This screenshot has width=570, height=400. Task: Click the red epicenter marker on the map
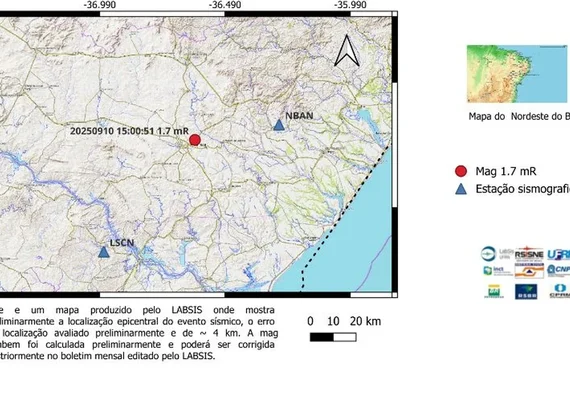[195, 140]
